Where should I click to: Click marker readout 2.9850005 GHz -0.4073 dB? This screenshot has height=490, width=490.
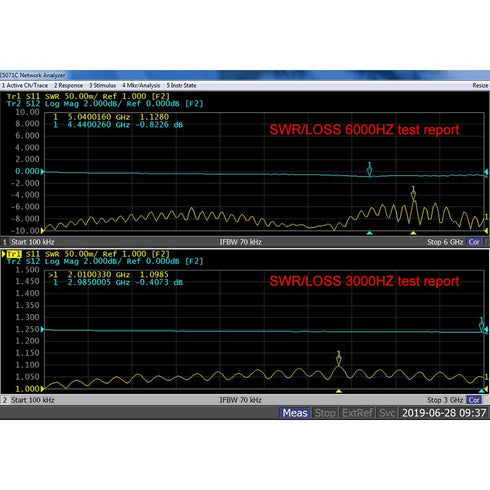click(x=118, y=283)
